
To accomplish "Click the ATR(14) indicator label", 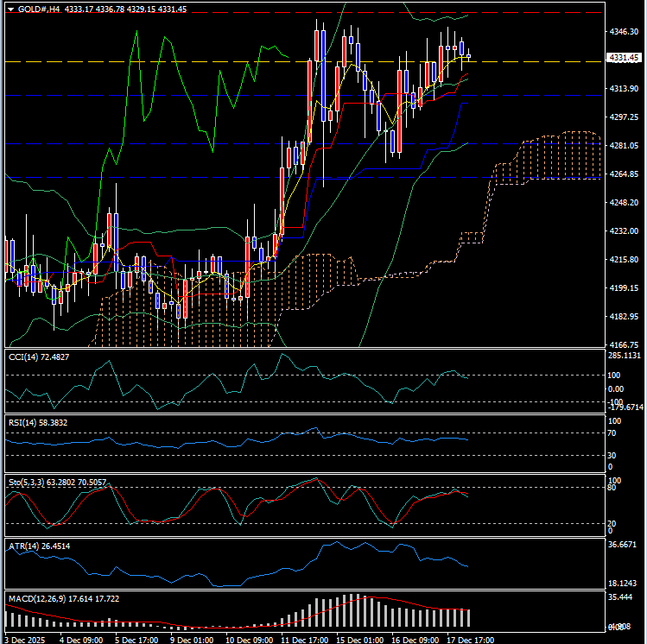I will [x=26, y=545].
